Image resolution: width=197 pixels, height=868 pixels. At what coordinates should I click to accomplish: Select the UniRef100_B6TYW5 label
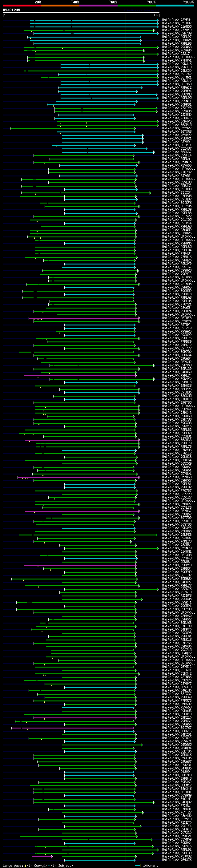(177, 206)
